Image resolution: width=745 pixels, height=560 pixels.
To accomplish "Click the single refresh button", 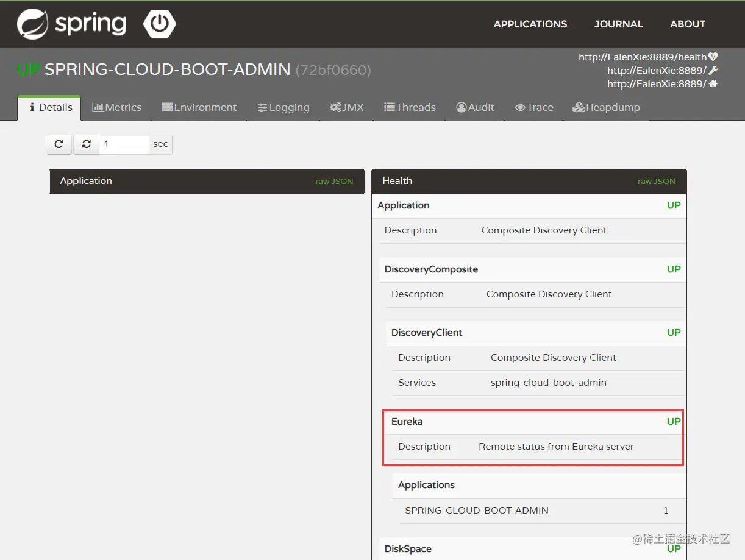I will pyautogui.click(x=59, y=144).
